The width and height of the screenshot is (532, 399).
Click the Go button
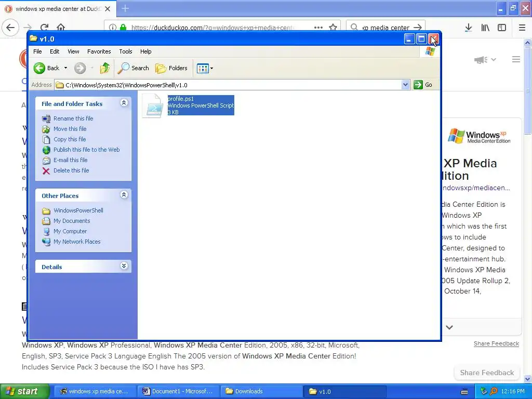point(423,85)
